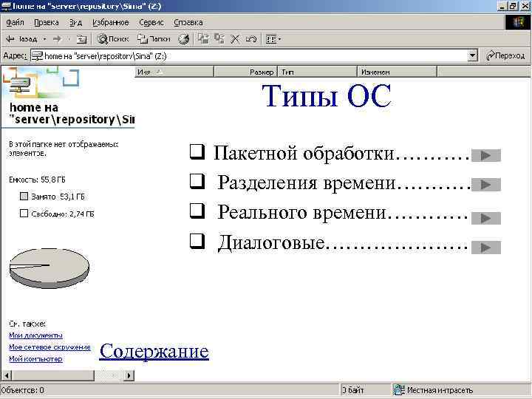Open the Views button dropdown arrow

pos(279,39)
